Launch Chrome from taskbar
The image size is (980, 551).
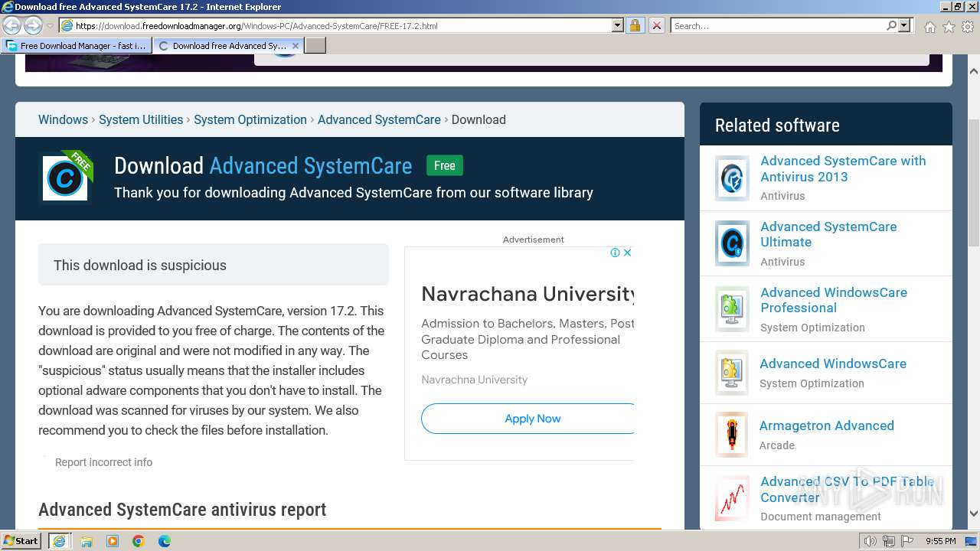point(139,541)
